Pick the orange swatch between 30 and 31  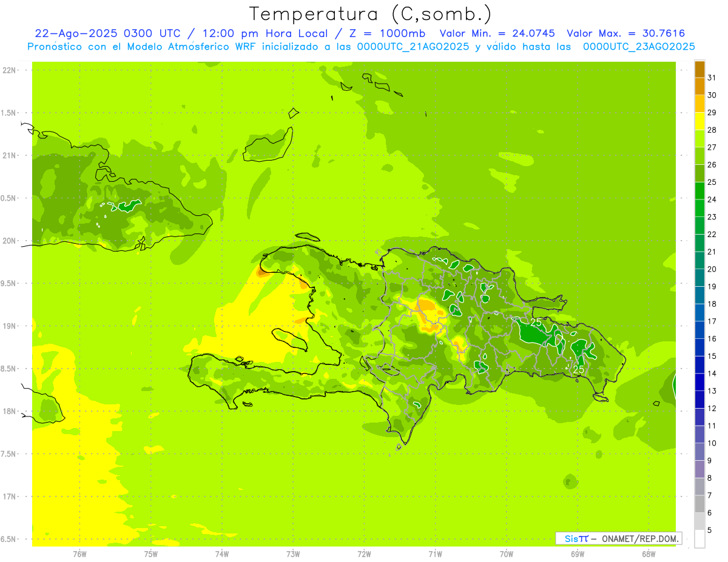[699, 86]
